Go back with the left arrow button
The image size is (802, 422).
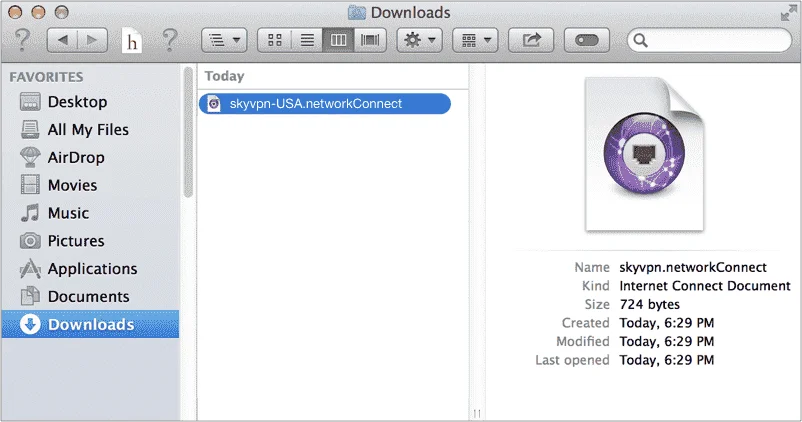(62, 40)
